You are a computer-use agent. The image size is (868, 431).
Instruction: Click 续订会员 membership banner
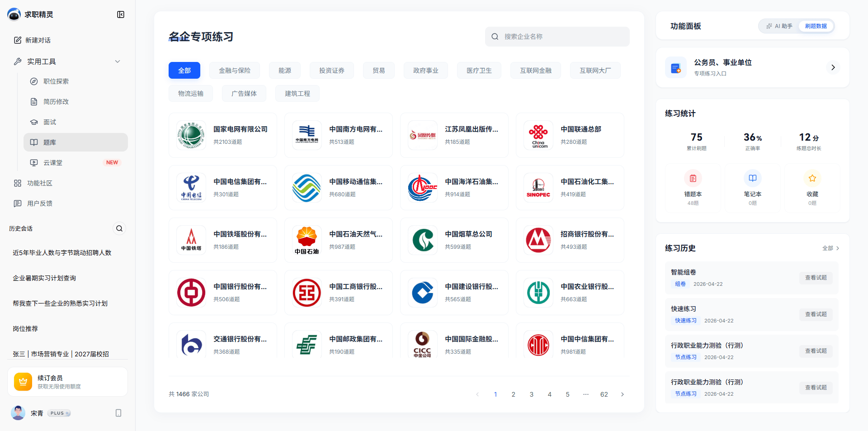click(x=67, y=382)
